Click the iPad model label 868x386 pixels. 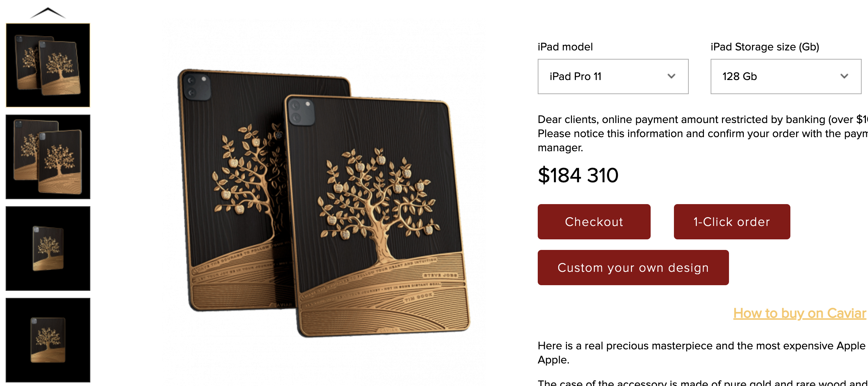[565, 47]
